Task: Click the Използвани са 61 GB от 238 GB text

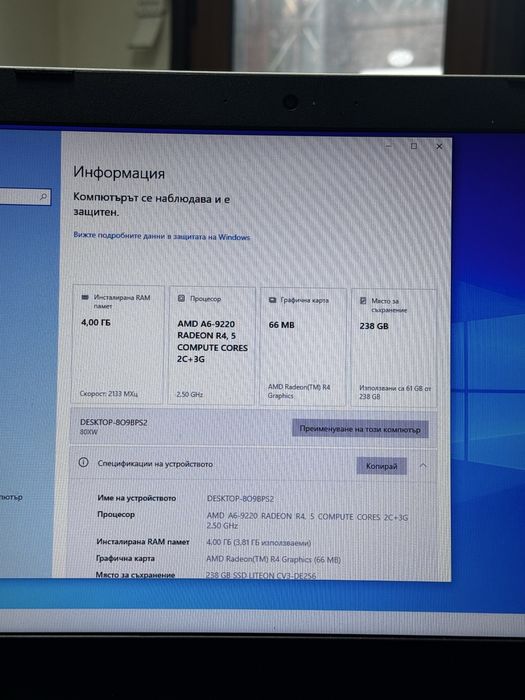Action: [395, 392]
